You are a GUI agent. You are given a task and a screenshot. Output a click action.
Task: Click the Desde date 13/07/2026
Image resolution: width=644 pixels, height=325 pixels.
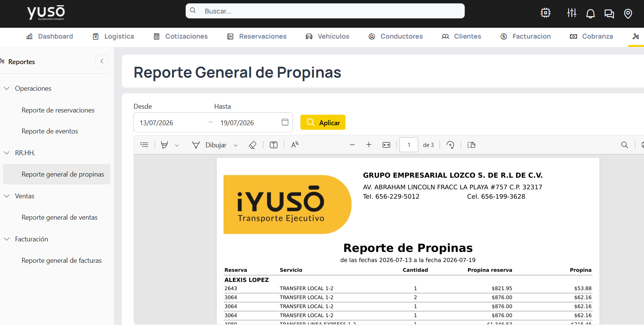click(156, 123)
